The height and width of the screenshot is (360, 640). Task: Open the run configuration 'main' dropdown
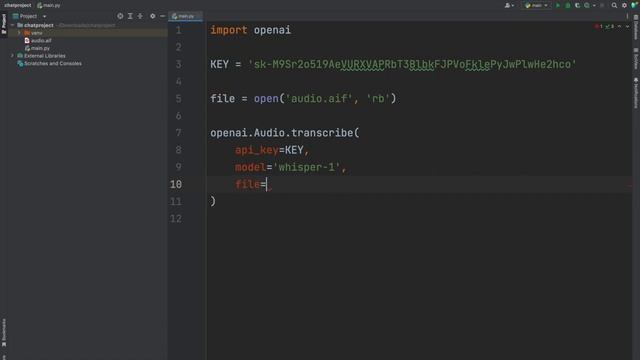pos(536,5)
